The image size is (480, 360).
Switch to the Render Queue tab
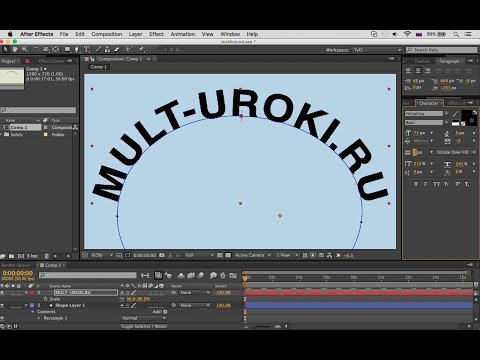[15, 265]
